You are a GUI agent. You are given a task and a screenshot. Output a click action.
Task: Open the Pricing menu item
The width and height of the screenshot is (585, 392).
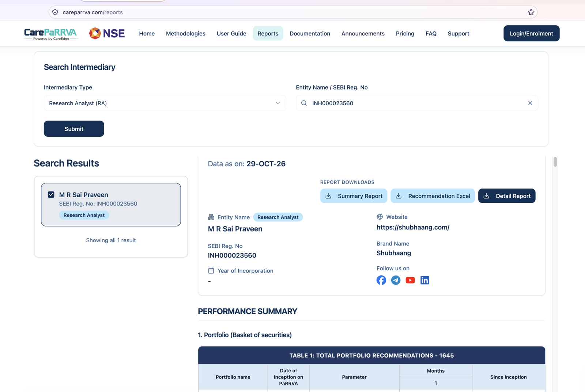tap(405, 33)
